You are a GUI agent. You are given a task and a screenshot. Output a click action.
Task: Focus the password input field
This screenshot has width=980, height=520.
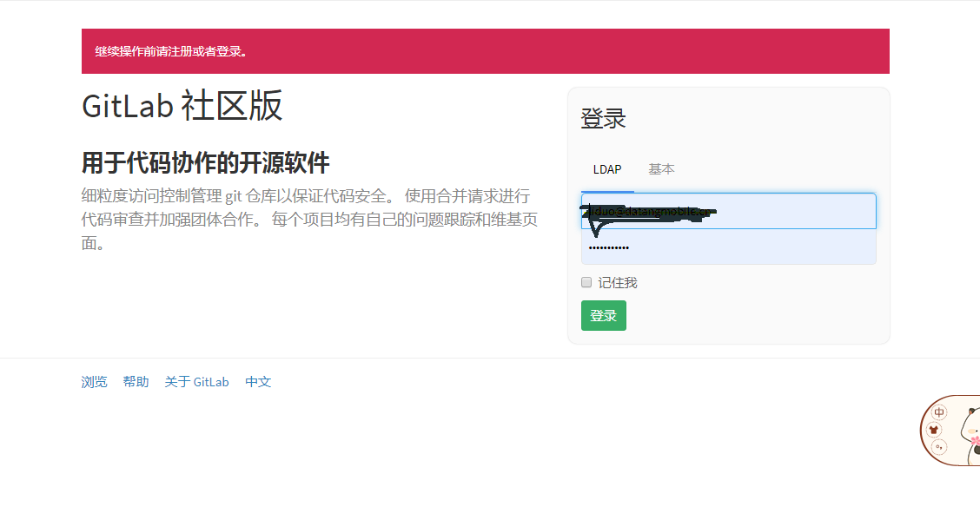coord(728,247)
